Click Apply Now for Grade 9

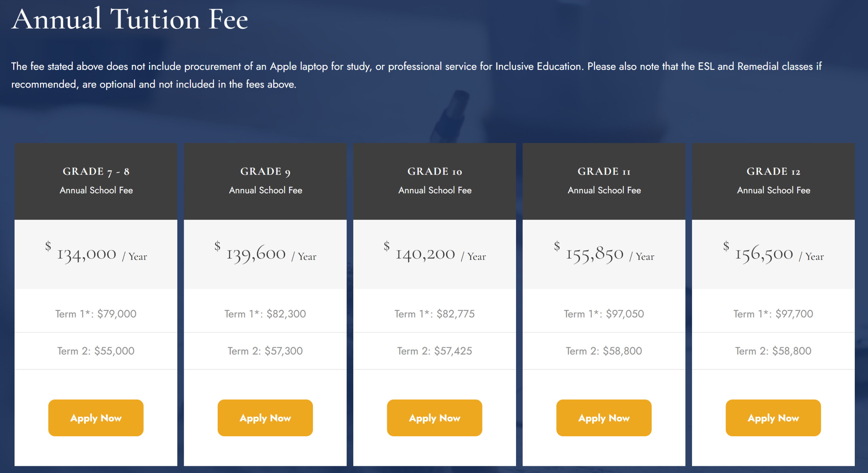(x=265, y=418)
